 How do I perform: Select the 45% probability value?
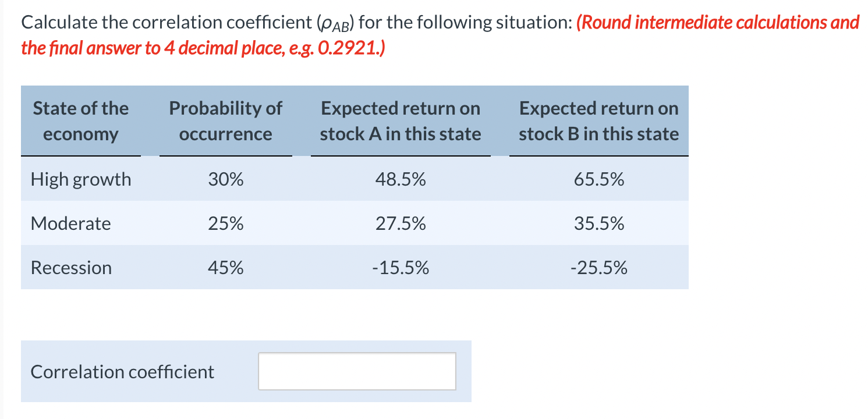(x=225, y=267)
